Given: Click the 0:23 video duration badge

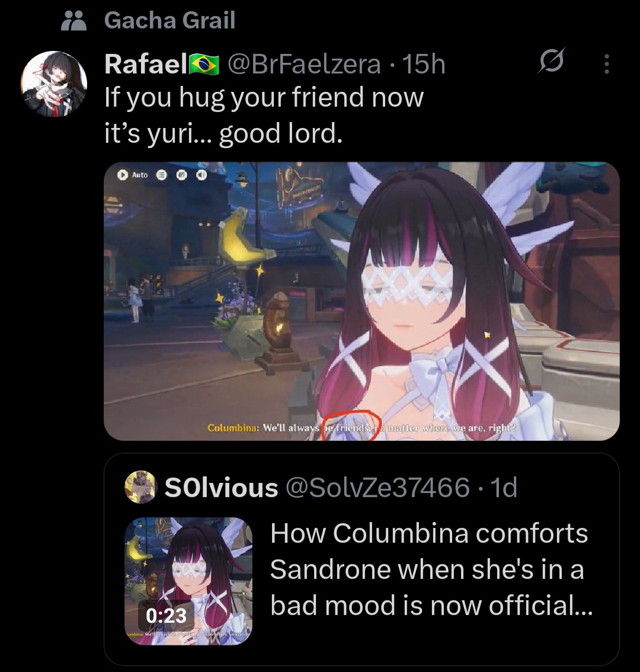Looking at the screenshot, I should click(x=167, y=616).
